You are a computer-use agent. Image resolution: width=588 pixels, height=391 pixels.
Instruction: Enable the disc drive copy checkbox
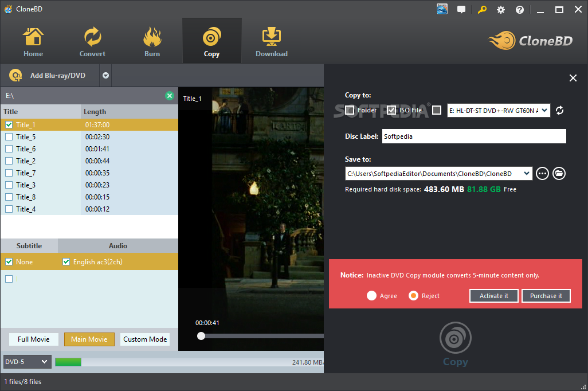[437, 110]
